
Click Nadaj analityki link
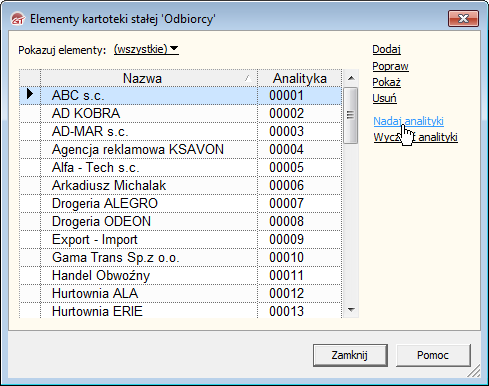(x=408, y=121)
